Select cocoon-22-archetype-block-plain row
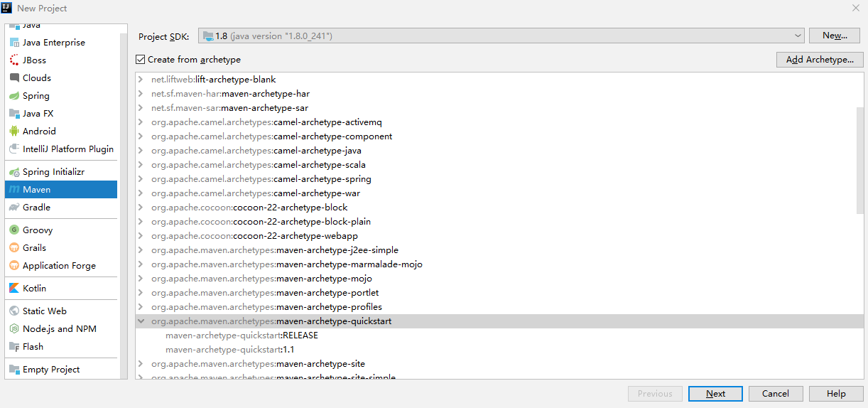 tap(496, 222)
